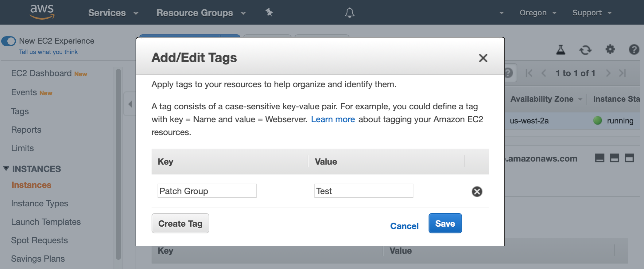Click Tell us what you think link
Viewport: 644px width, 269px height.
pos(48,52)
